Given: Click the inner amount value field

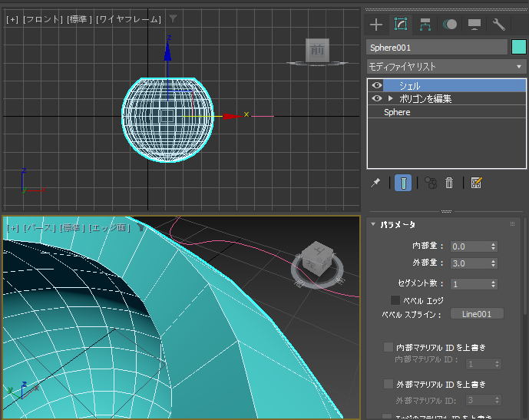Looking at the screenshot, I should pyautogui.click(x=470, y=246).
